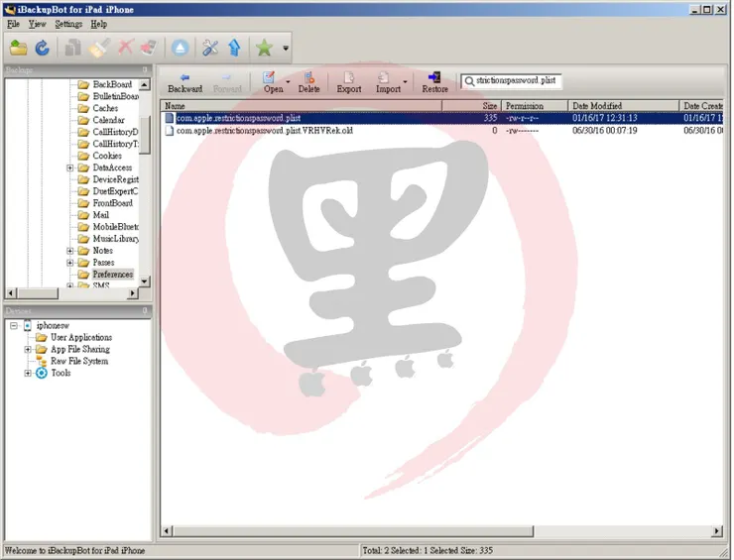Open the View menu
Image resolution: width=734 pixels, height=560 pixels.
pos(37,24)
